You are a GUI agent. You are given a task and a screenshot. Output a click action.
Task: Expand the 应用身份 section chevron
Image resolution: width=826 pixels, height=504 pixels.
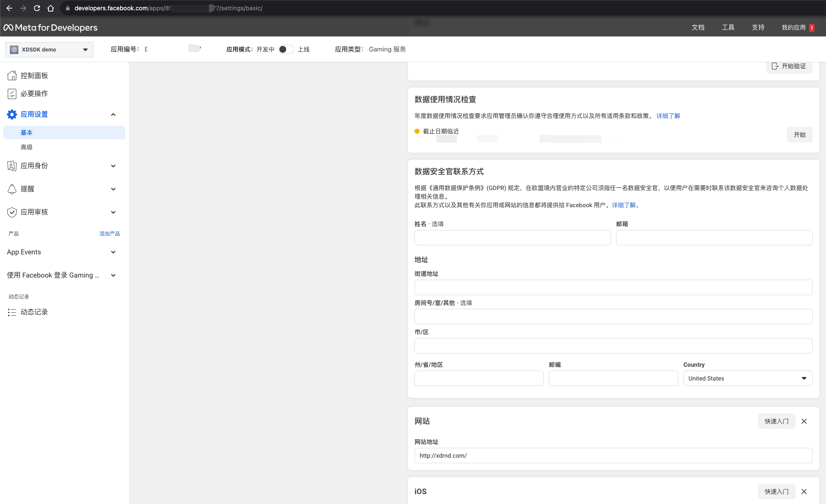point(113,166)
